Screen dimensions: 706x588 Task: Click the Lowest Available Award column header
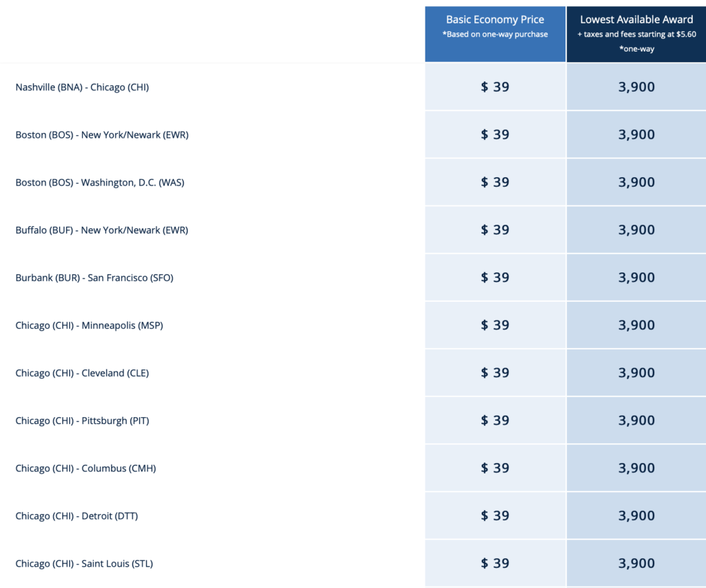pos(636,19)
